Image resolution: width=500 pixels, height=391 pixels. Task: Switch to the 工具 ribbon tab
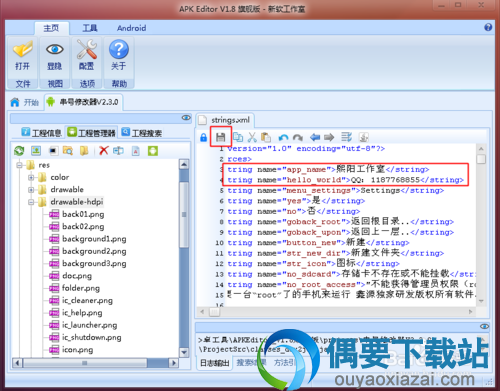90,28
